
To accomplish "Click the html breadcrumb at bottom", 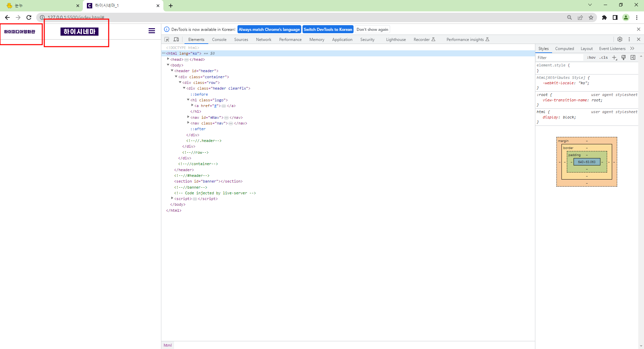I will click(x=168, y=345).
